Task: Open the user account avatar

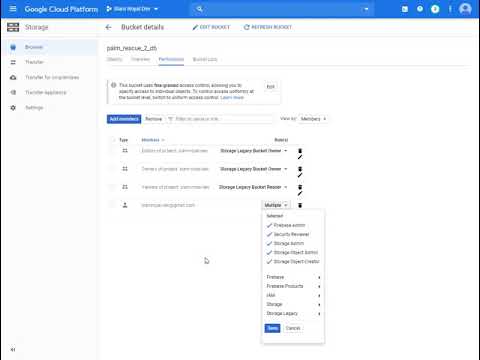Action: coord(465,9)
